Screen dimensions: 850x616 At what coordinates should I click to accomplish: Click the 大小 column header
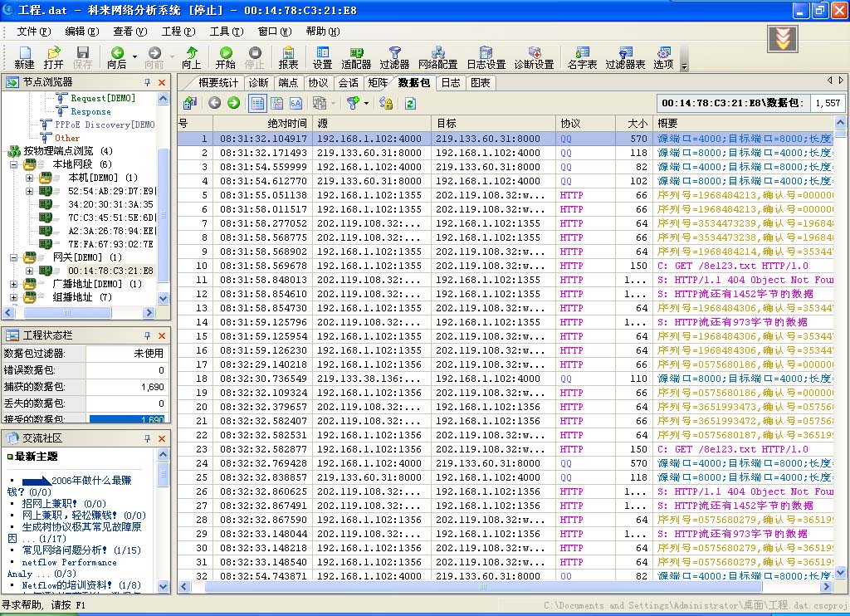coord(637,123)
